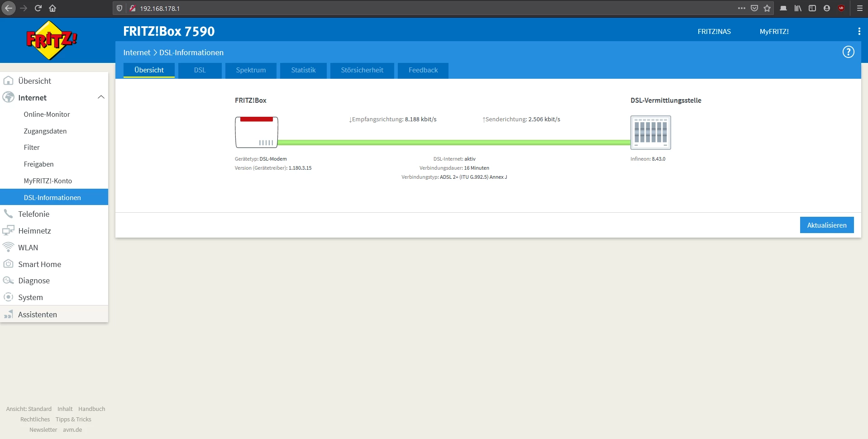Click Internet in the breadcrumb
The width and height of the screenshot is (868, 439).
[x=137, y=52]
